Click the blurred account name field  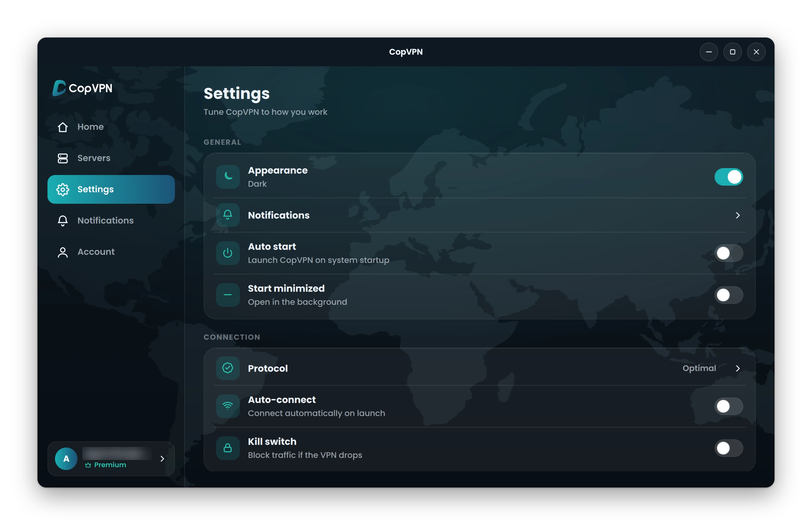(117, 453)
